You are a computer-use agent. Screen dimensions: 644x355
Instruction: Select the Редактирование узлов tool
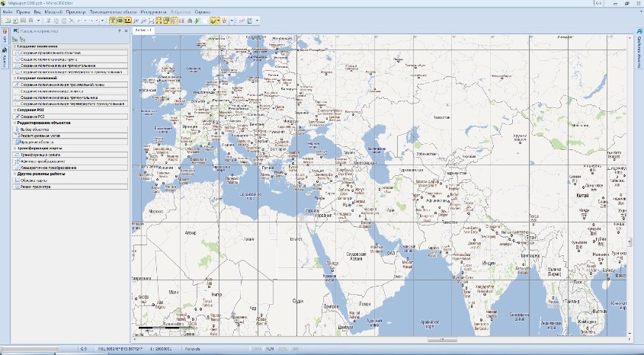pyautogui.click(x=70, y=136)
